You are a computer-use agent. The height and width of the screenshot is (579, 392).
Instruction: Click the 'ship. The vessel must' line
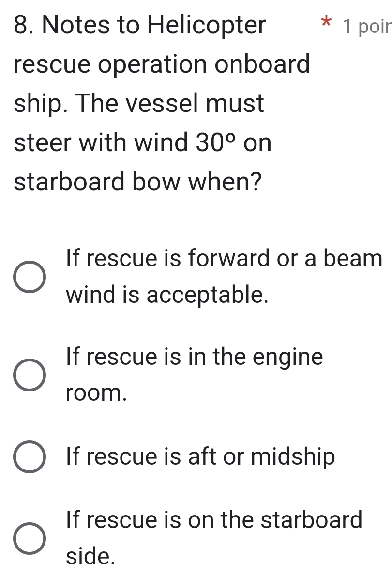click(139, 104)
